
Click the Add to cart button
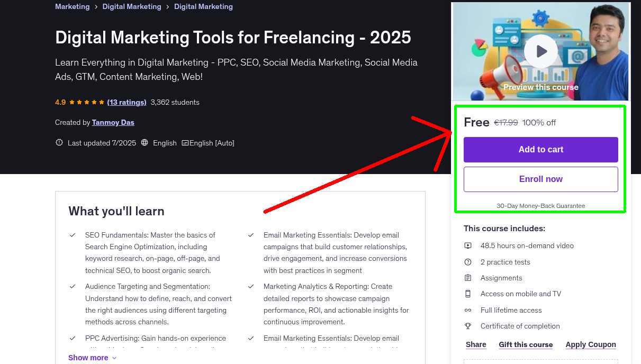point(540,149)
